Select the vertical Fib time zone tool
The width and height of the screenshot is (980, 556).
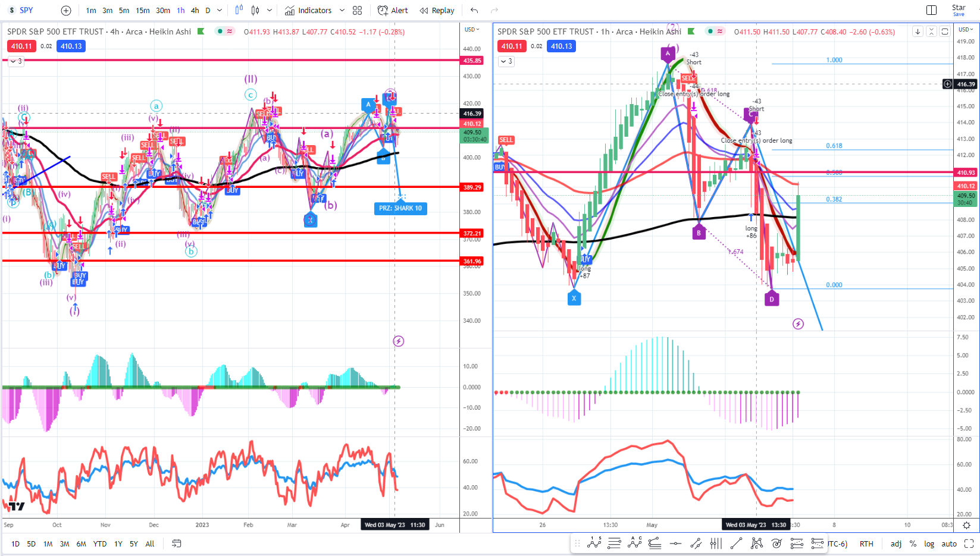(716, 543)
